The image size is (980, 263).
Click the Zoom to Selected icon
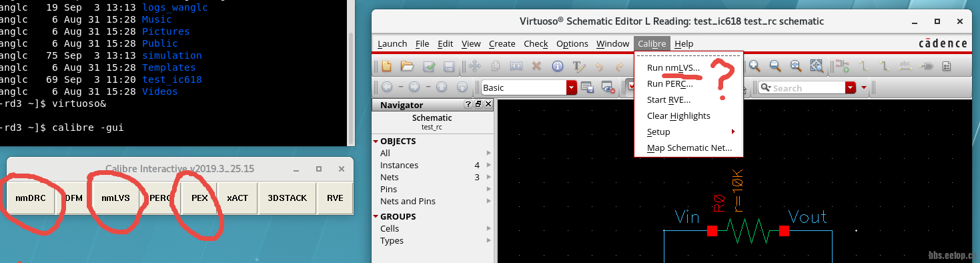tap(817, 66)
